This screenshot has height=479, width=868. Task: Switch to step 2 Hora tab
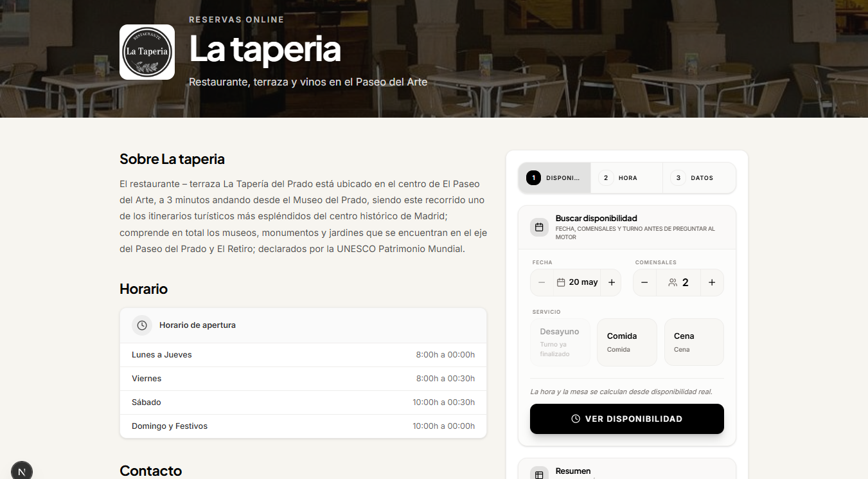click(626, 178)
